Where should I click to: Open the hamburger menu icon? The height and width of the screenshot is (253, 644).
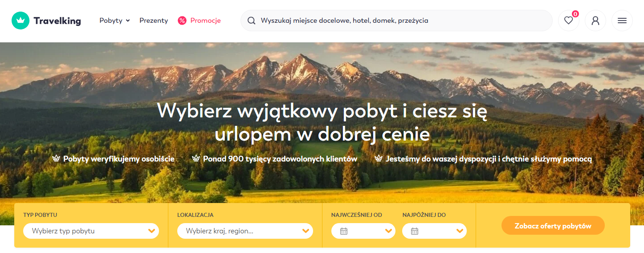622,21
